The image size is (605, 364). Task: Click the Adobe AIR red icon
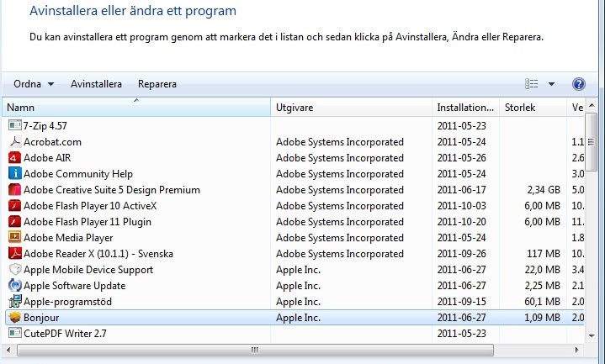point(14,158)
